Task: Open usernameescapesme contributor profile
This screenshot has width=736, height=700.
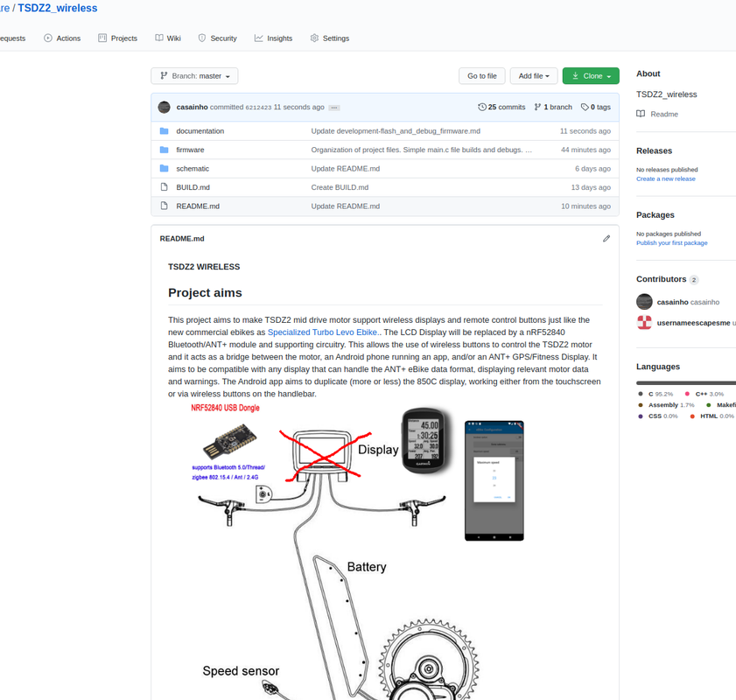Action: (x=694, y=323)
